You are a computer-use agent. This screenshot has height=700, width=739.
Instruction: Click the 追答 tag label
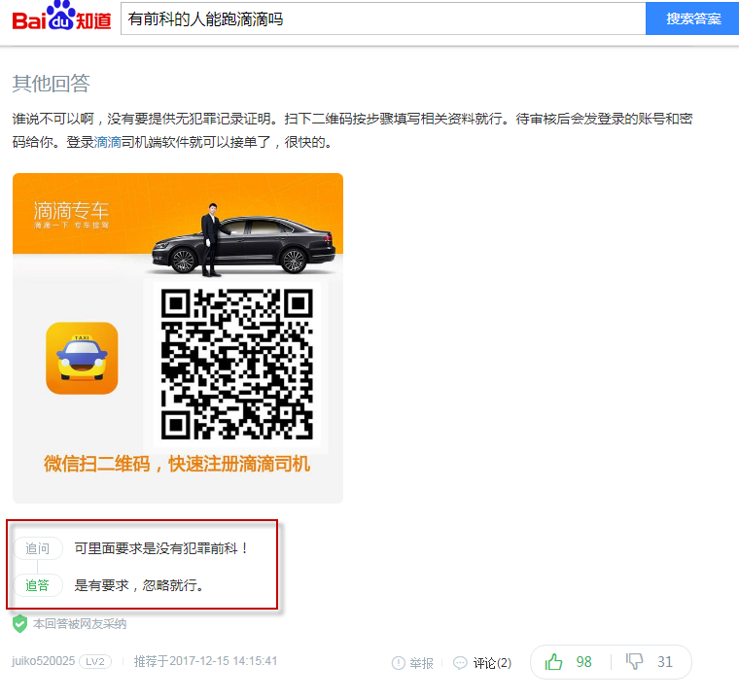pyautogui.click(x=38, y=585)
